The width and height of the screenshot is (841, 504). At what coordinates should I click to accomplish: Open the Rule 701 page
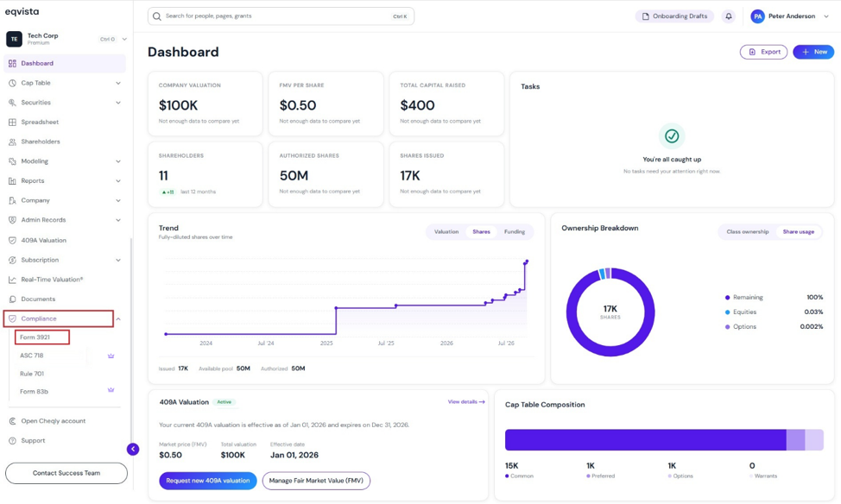coord(32,374)
